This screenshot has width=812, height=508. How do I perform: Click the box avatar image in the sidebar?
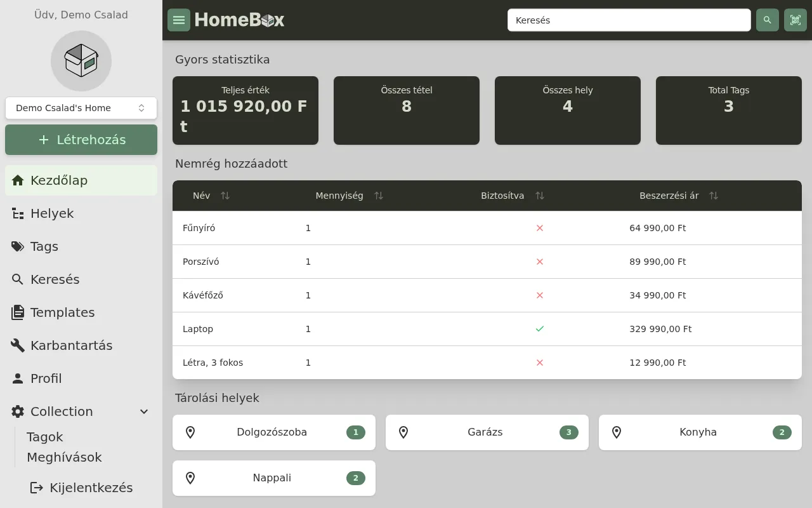click(x=81, y=61)
